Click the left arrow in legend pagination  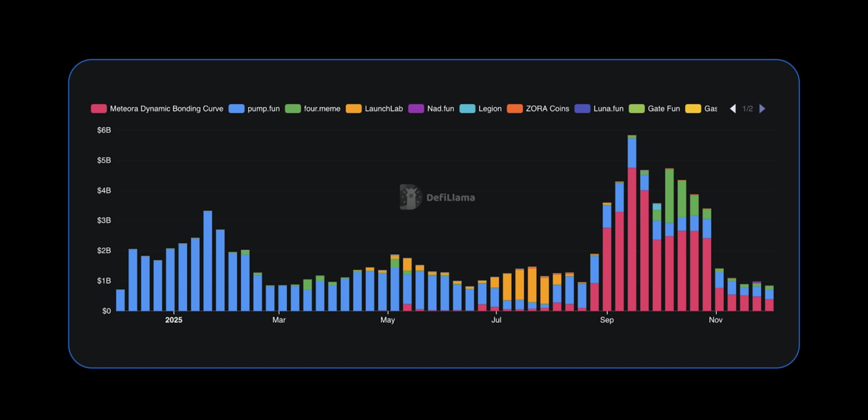733,109
